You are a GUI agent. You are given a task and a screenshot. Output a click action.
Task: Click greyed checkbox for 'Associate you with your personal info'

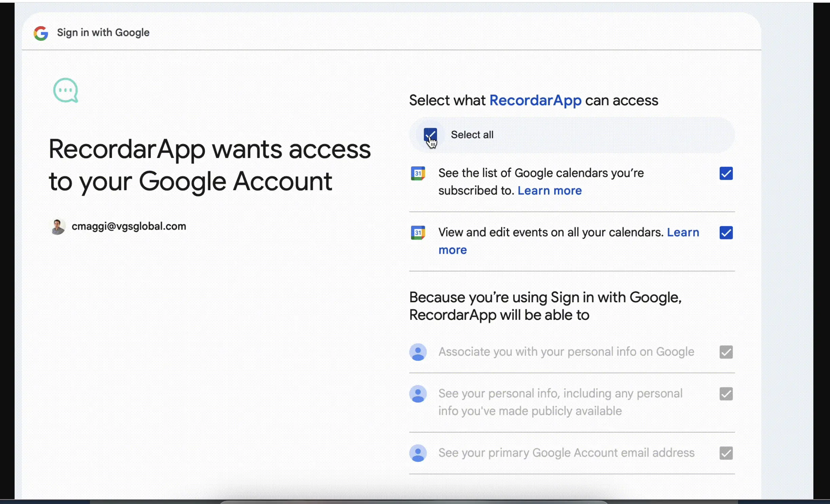click(x=726, y=352)
